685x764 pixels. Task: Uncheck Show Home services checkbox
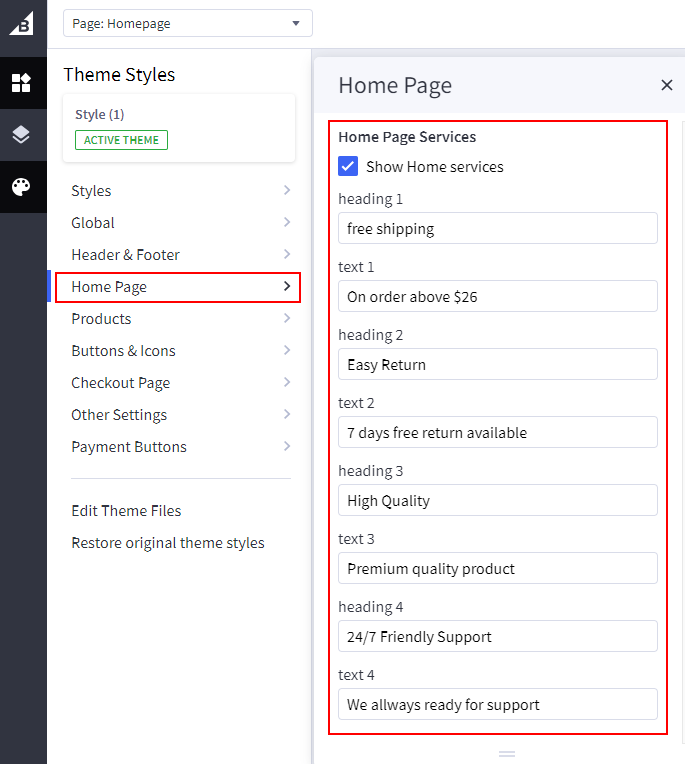point(348,167)
